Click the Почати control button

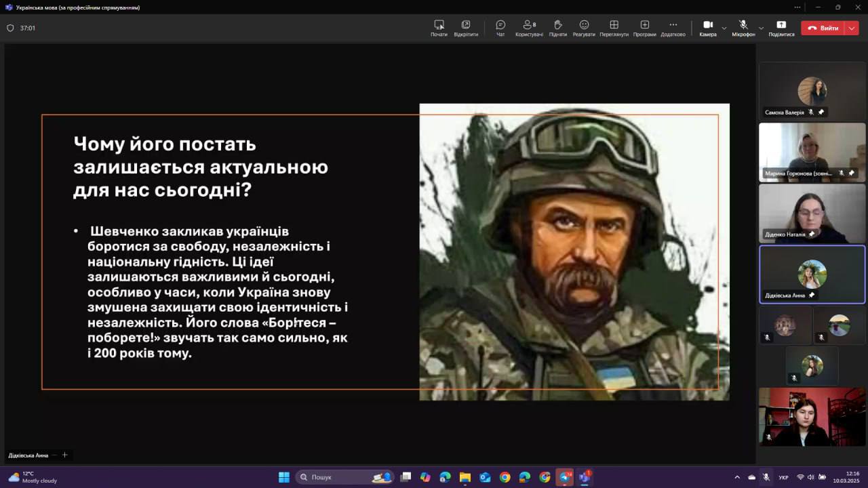click(439, 28)
